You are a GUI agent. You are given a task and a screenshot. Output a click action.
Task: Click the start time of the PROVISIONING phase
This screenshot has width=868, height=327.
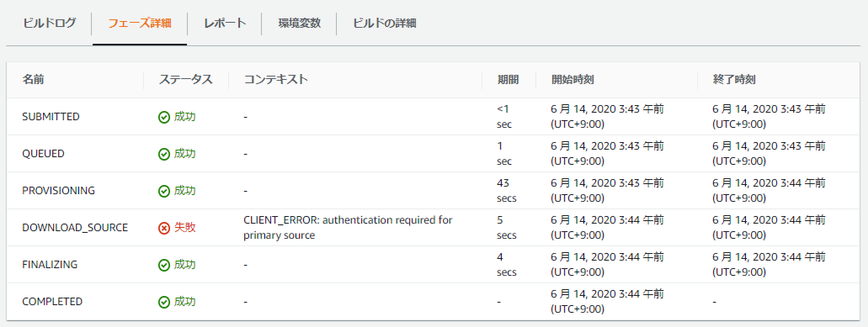pos(607,191)
